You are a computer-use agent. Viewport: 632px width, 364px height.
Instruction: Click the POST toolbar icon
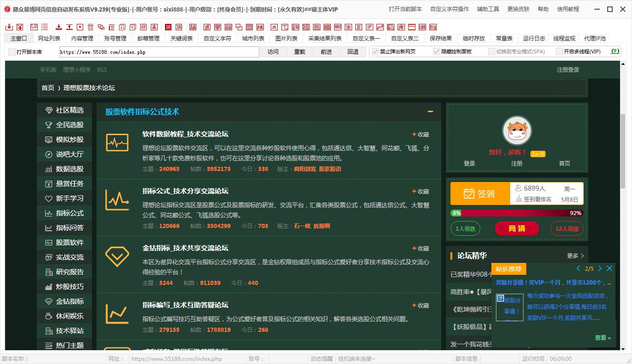point(338,27)
